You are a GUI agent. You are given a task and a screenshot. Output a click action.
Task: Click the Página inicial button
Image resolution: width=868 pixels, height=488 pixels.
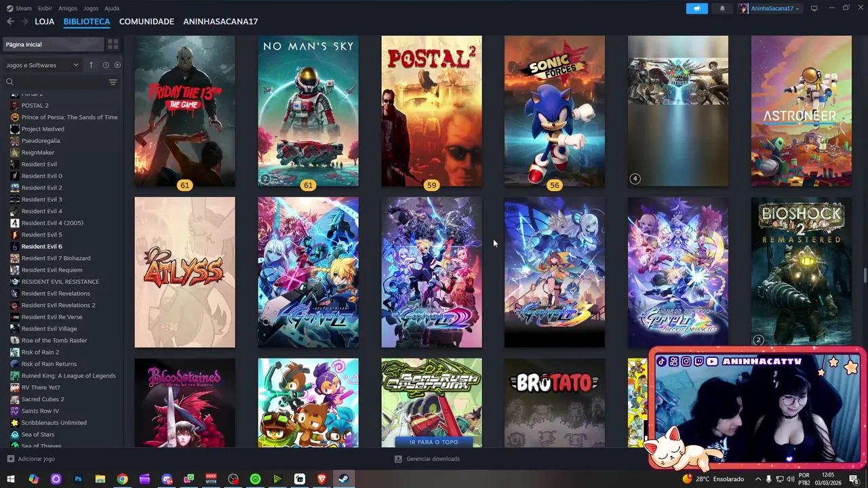(x=52, y=44)
